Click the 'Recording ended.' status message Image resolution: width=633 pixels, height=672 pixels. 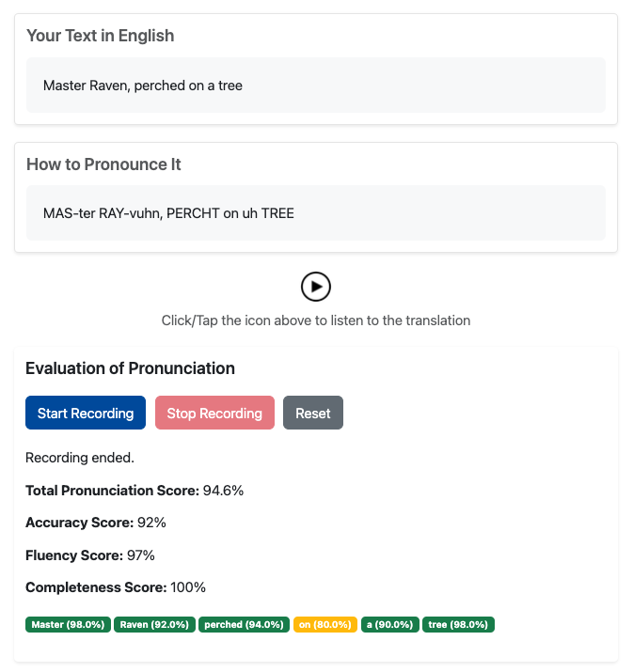pos(80,459)
